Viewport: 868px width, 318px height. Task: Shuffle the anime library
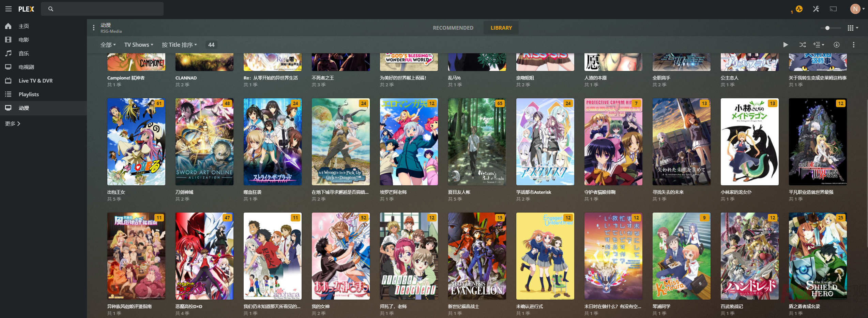coord(803,45)
